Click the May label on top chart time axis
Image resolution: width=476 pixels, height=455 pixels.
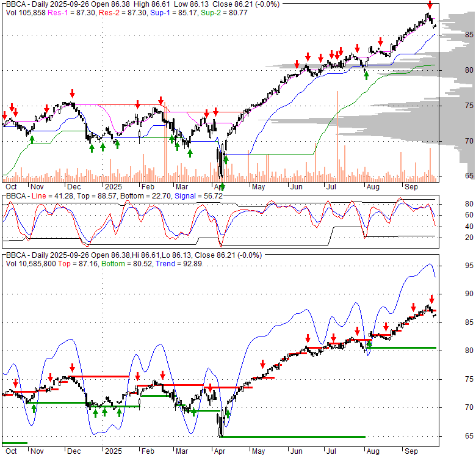point(258,186)
